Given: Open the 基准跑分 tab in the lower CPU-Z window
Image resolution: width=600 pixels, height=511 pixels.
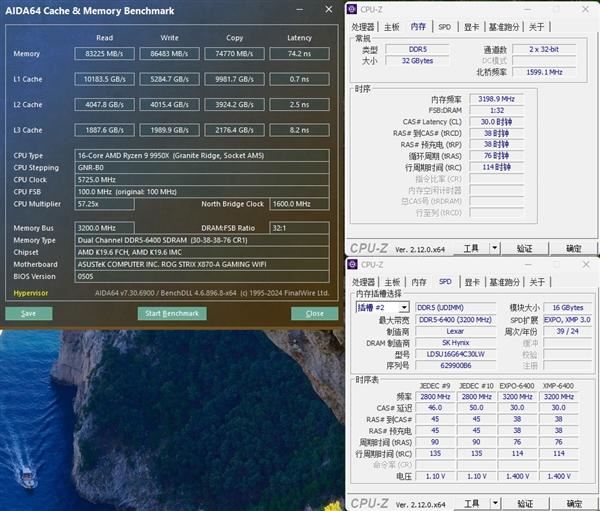Looking at the screenshot, I should (506, 282).
